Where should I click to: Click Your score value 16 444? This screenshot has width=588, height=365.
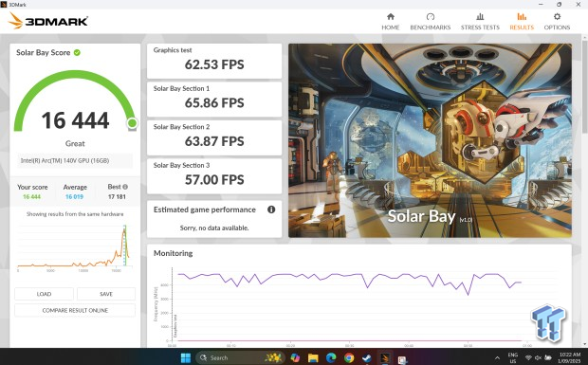click(x=31, y=197)
